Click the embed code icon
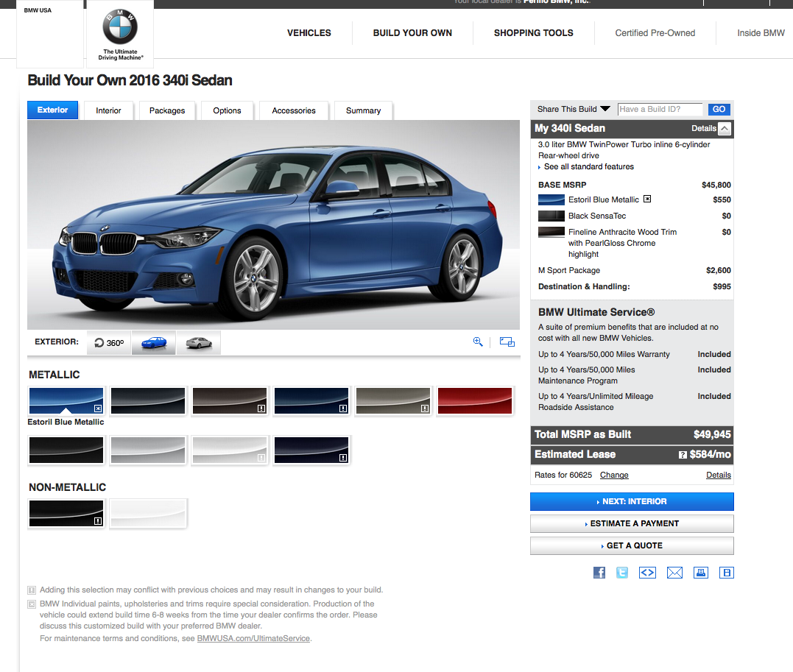 point(647,573)
